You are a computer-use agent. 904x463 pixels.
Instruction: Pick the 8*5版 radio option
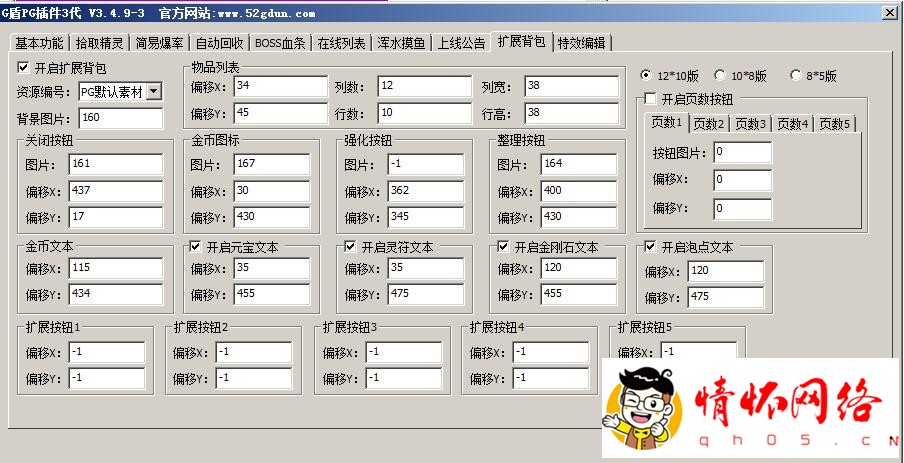click(x=796, y=76)
